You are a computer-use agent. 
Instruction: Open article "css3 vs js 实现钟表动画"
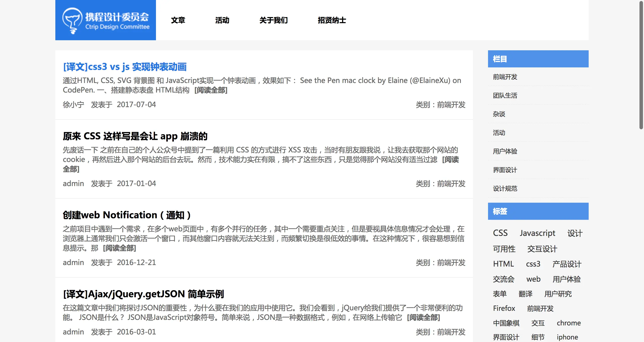[x=125, y=67]
